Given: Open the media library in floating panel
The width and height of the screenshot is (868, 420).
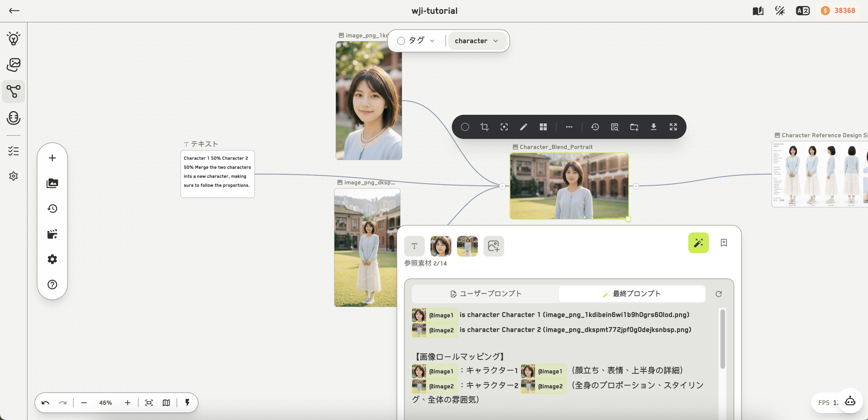Looking at the screenshot, I should (52, 183).
